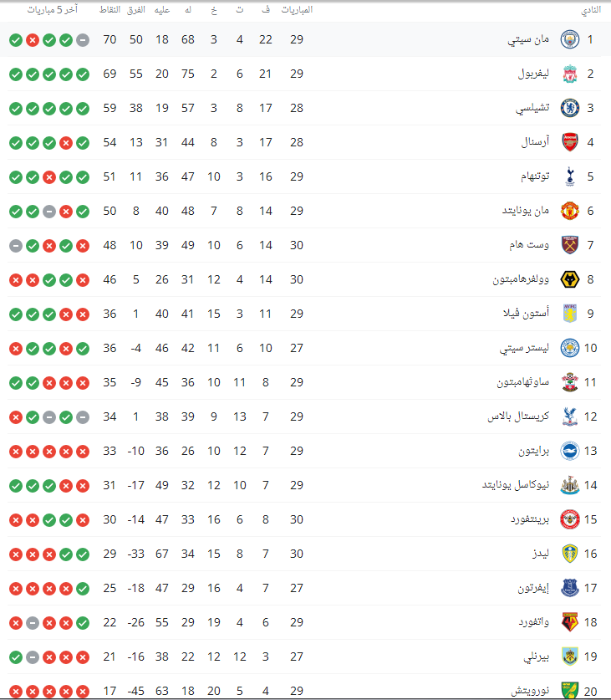Click the المباريات column header

[x=295, y=10]
